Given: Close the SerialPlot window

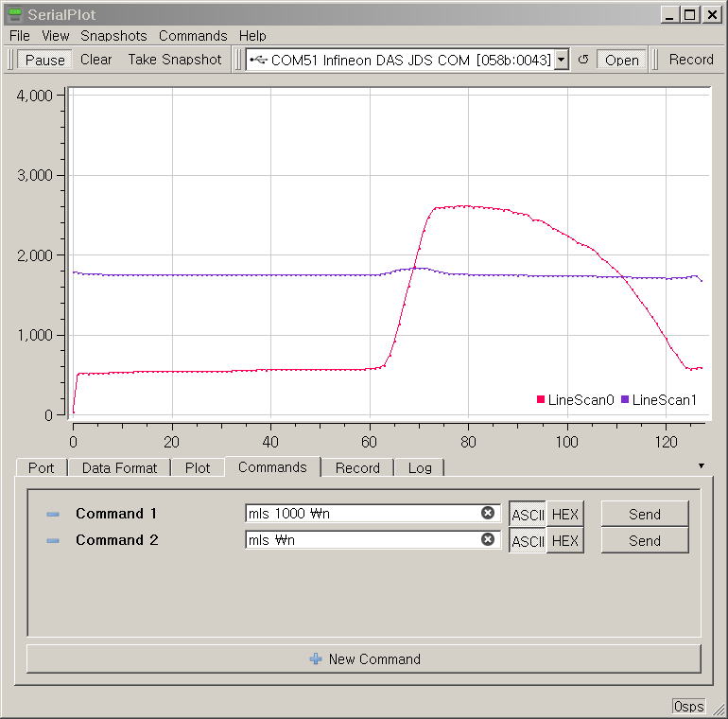Looking at the screenshot, I should [712, 15].
